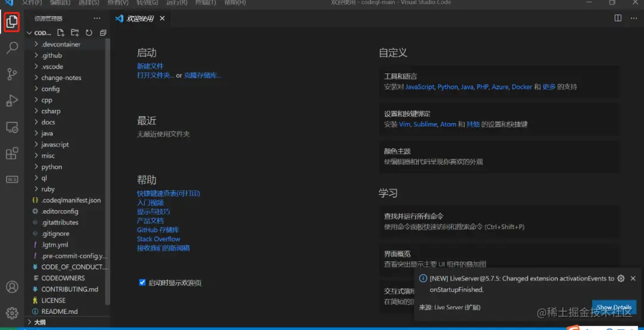Select the 欢迎使用 editor tab
Image resolution: width=644 pixels, height=330 pixels.
tap(142, 18)
